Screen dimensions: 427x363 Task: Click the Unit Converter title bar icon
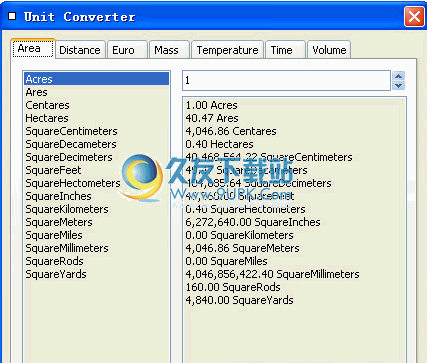coord(12,16)
